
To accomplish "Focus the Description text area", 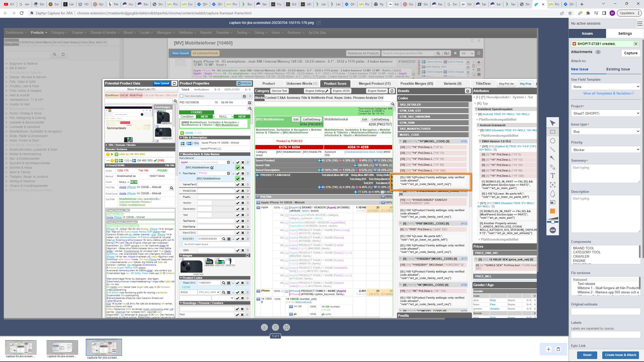I will coord(606,214).
